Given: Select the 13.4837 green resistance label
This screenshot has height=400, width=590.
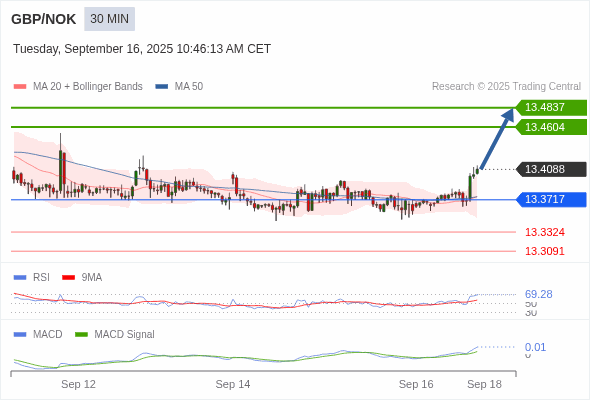Looking at the screenshot, I should 551,107.
